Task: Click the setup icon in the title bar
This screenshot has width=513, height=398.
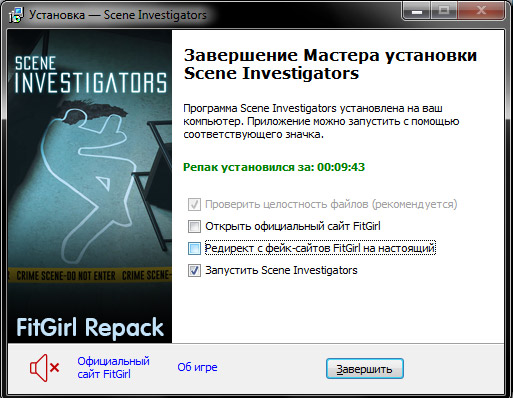Action: click(x=16, y=15)
